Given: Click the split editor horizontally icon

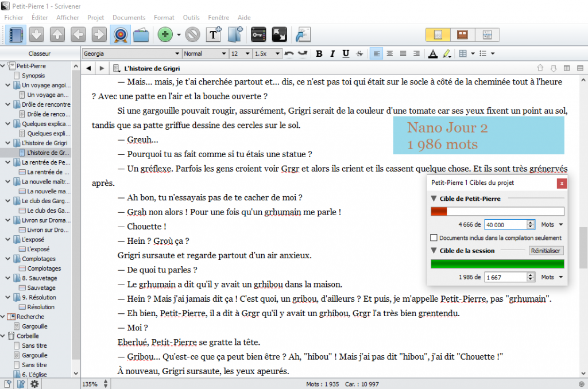Looking at the screenshot, I should pos(580,68).
